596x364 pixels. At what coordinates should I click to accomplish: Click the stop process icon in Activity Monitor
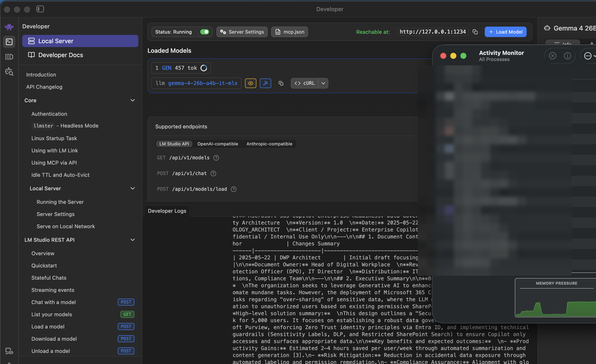552,56
